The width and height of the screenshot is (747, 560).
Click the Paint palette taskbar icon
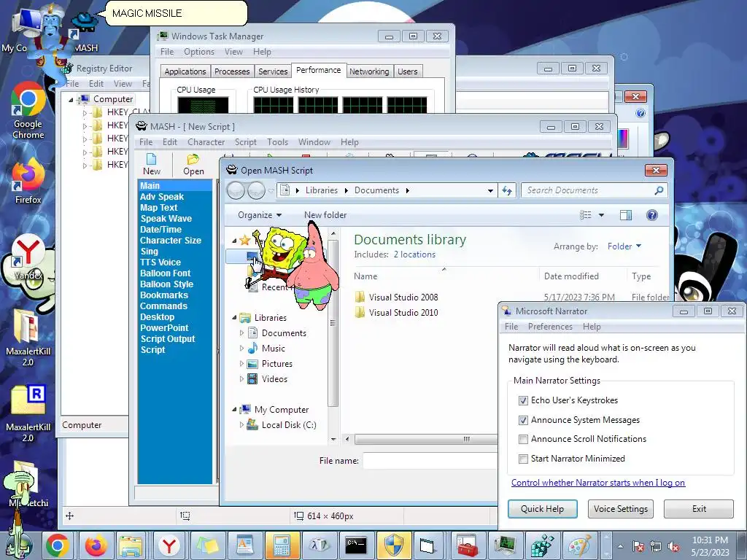coord(580,545)
